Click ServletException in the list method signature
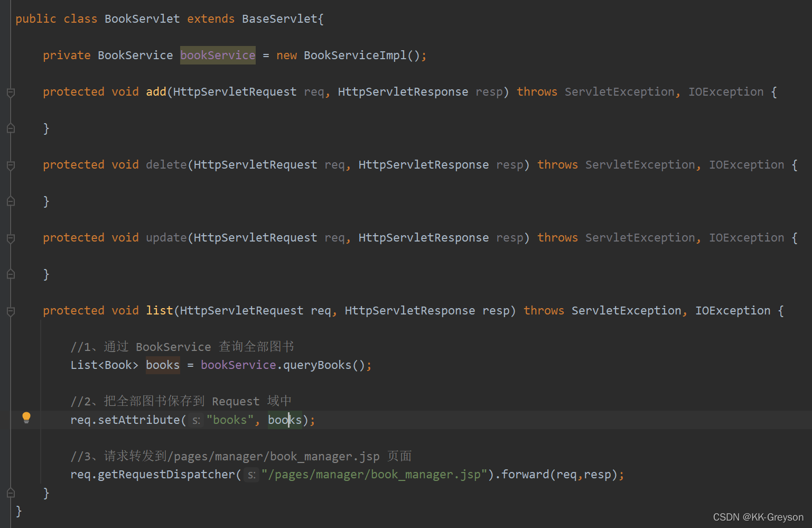The image size is (812, 528). pyautogui.click(x=626, y=311)
